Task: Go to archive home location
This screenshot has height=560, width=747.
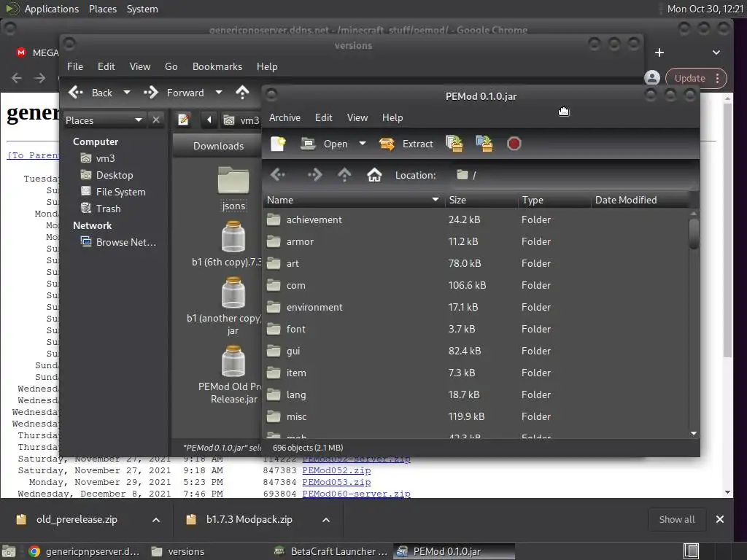Action: tap(374, 175)
